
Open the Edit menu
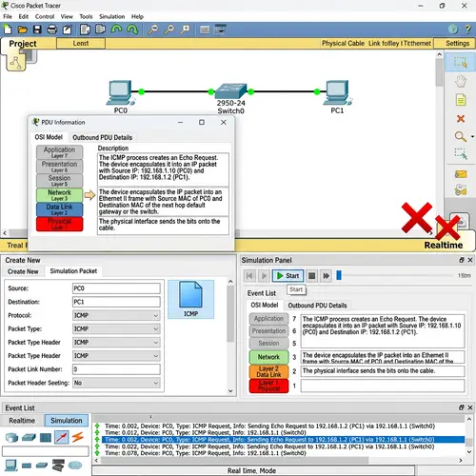tap(24, 16)
